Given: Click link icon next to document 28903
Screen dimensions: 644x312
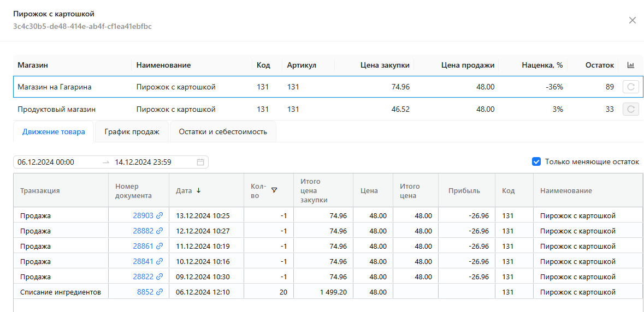Looking at the screenshot, I should click(x=159, y=216).
